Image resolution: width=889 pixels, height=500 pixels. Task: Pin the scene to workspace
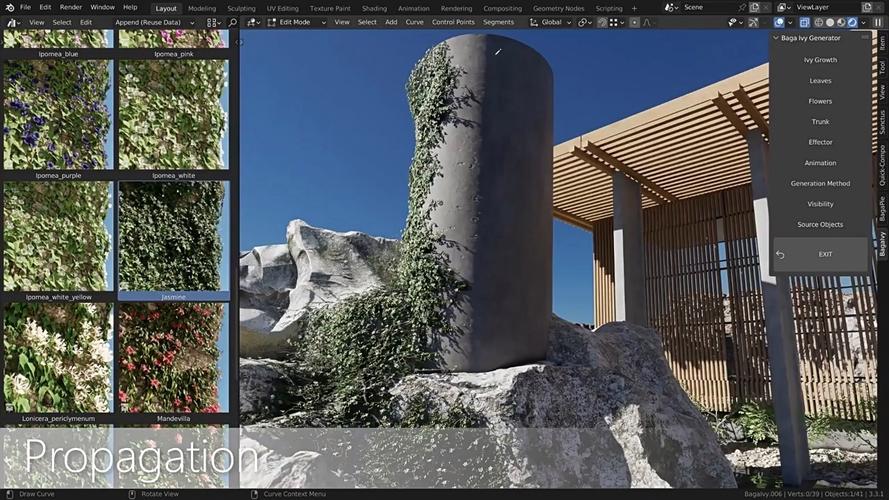742,7
